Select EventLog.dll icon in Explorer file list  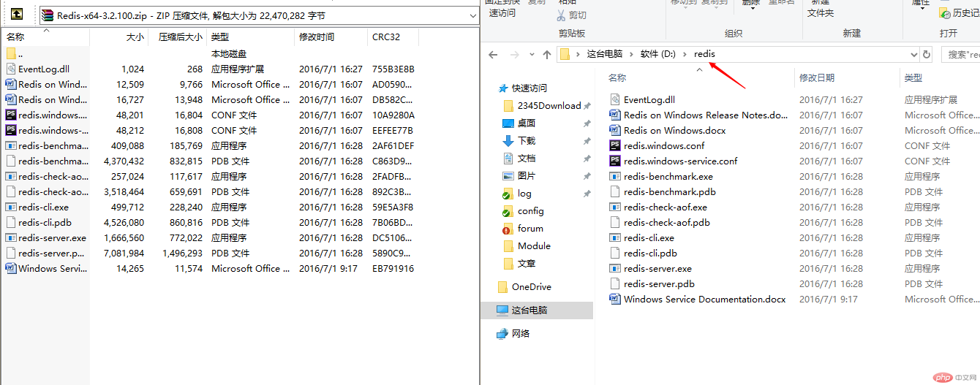614,99
